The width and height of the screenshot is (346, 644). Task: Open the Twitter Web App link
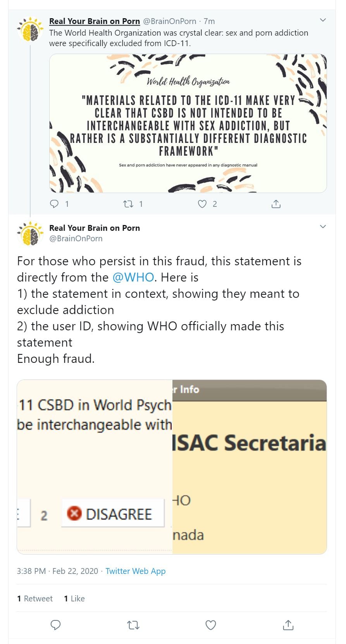(135, 571)
